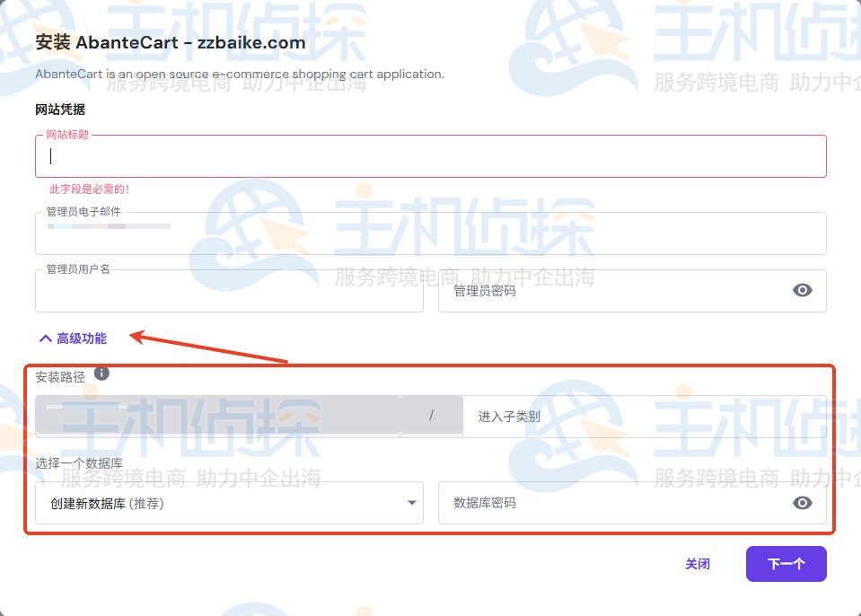Focus the 管理员用户名 text field
Image resolution: width=861 pixels, height=616 pixels.
[x=229, y=290]
